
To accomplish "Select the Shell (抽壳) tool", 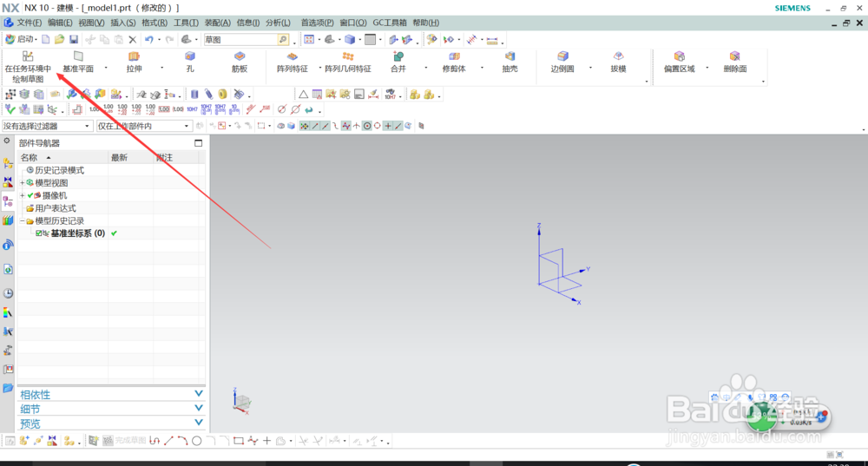I will 510,62.
